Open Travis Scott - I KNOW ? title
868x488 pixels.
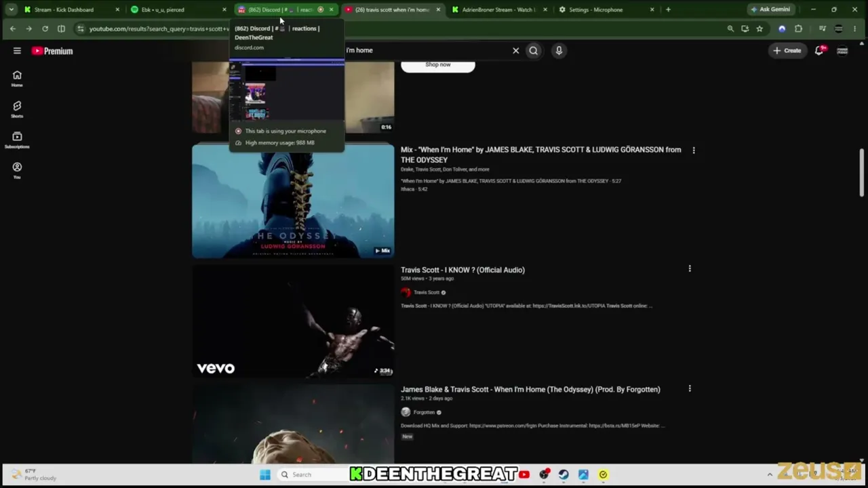pyautogui.click(x=462, y=270)
